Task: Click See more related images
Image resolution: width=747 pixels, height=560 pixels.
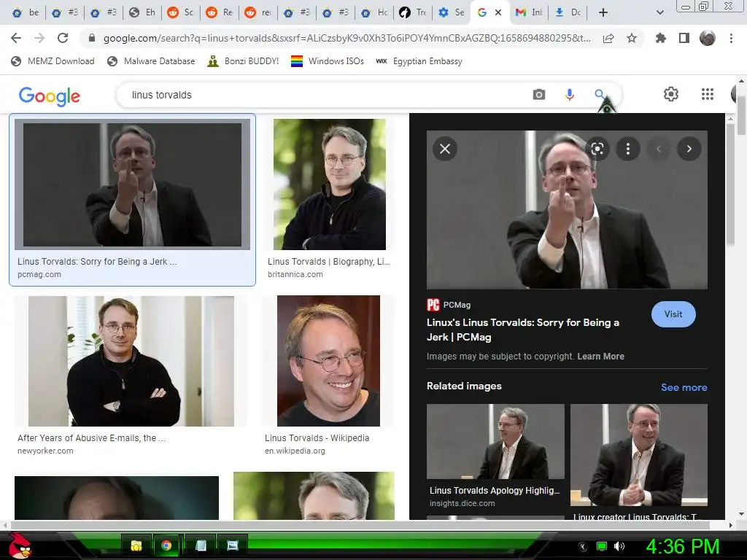Action: pyautogui.click(x=684, y=388)
